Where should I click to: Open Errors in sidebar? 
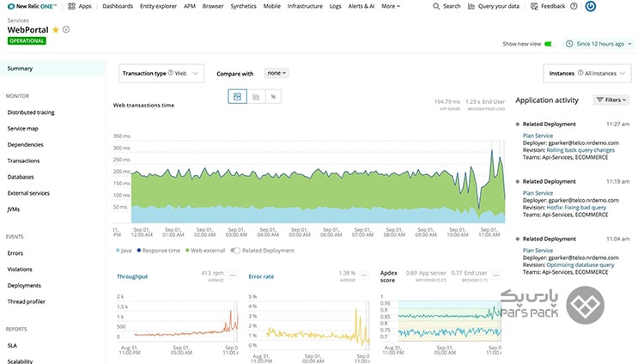[15, 253]
